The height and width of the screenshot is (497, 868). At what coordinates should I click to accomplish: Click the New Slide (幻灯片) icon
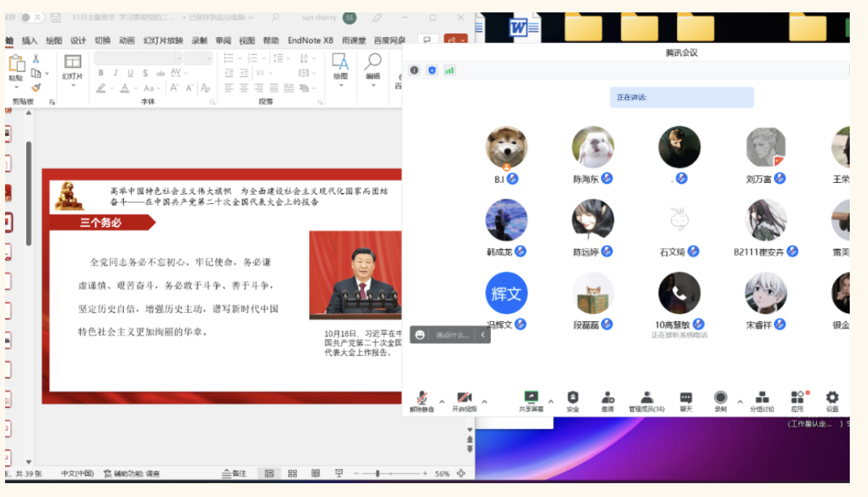[x=72, y=61]
